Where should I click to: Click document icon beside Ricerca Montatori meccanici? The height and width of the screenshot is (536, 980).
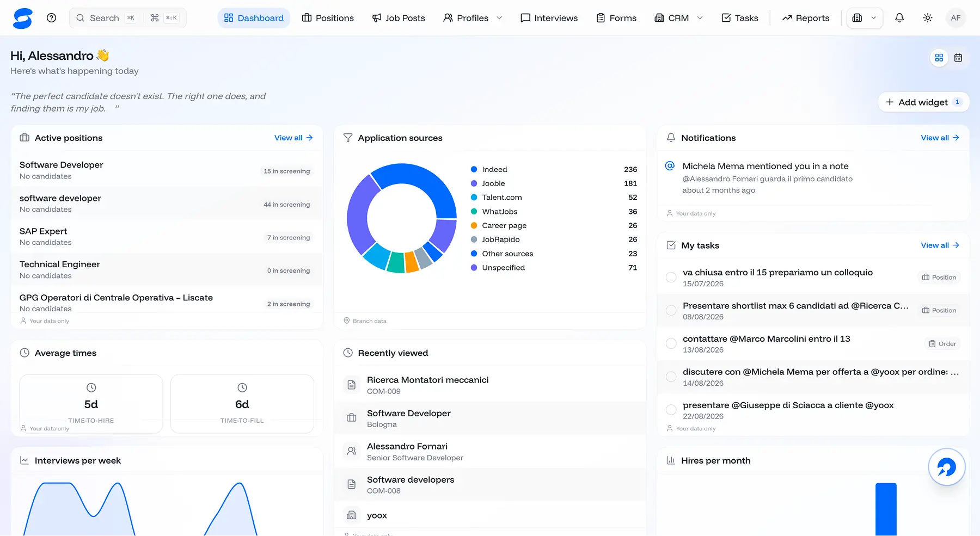click(352, 385)
